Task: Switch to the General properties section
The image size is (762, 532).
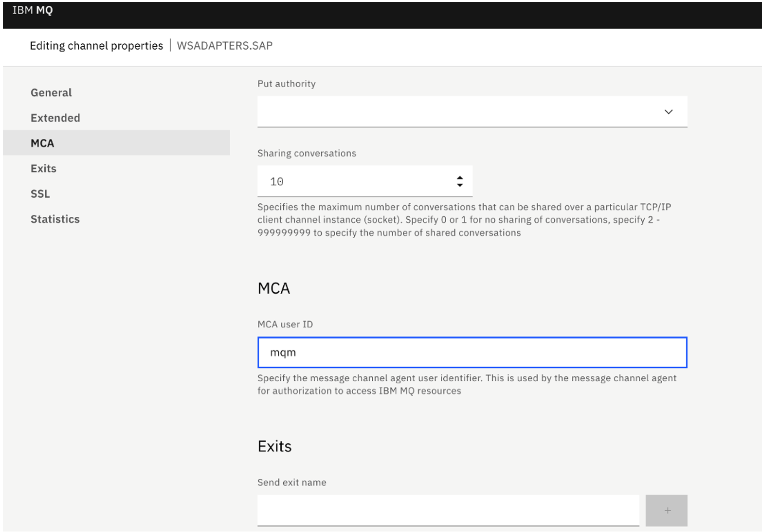Action: 51,92
